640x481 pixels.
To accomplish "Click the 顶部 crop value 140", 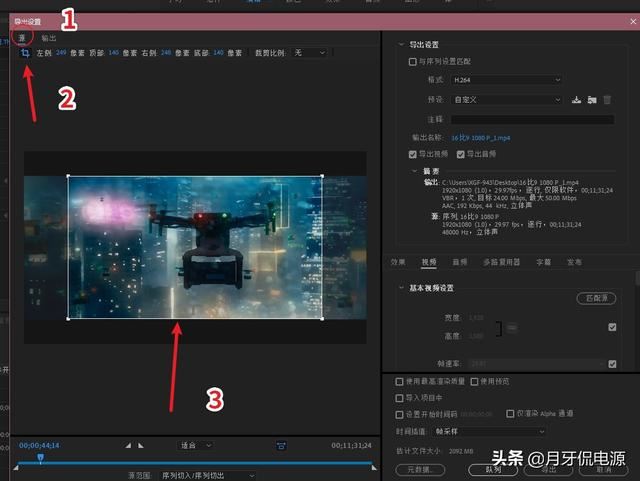I will (114, 53).
